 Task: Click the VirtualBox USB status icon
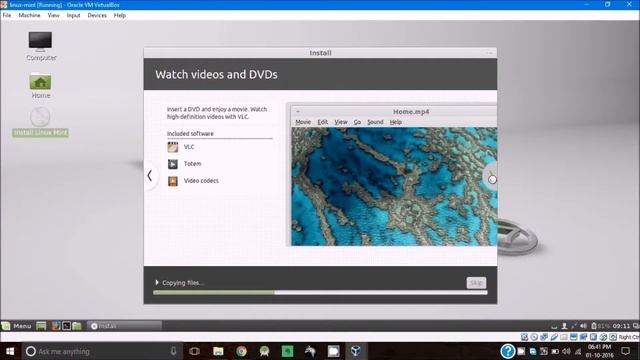[554, 337]
